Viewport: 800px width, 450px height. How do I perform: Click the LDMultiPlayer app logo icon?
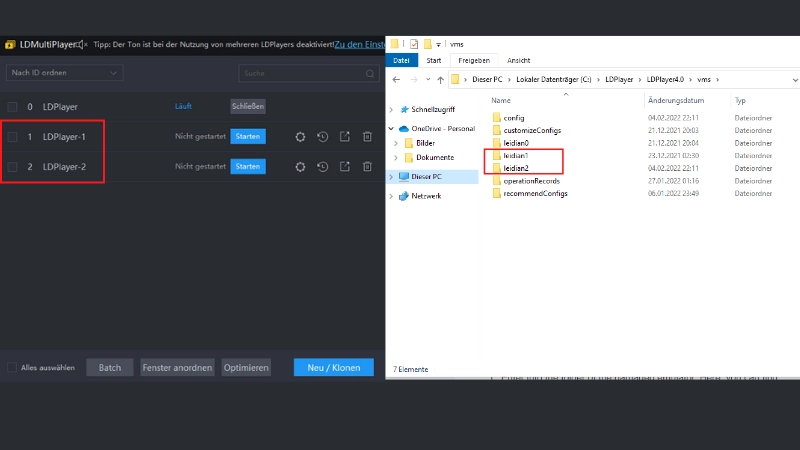click(x=10, y=45)
